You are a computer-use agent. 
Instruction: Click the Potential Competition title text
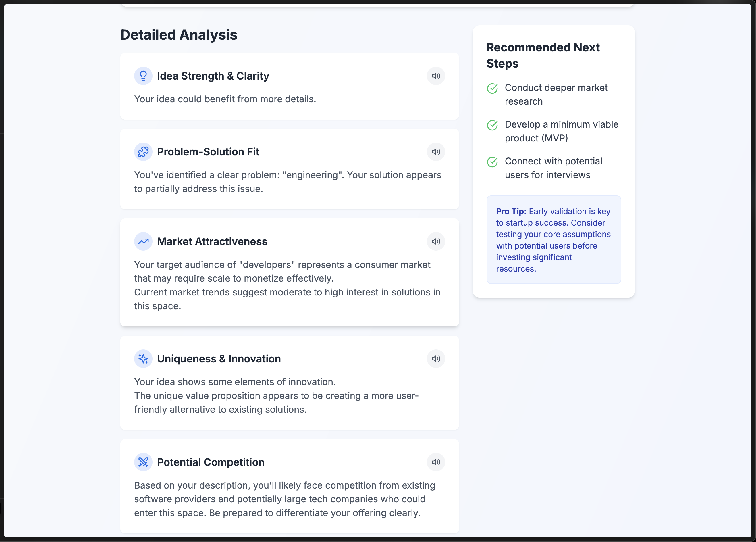211,462
